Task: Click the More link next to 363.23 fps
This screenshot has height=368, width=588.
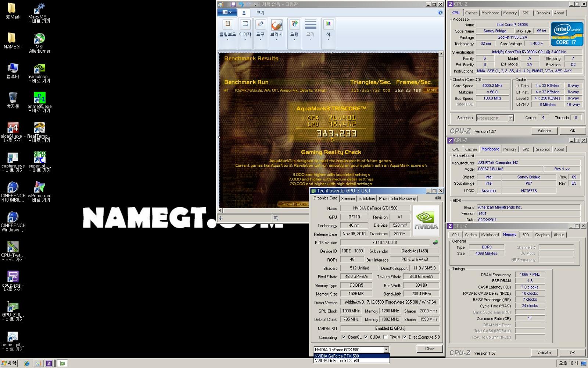Action: (431, 90)
